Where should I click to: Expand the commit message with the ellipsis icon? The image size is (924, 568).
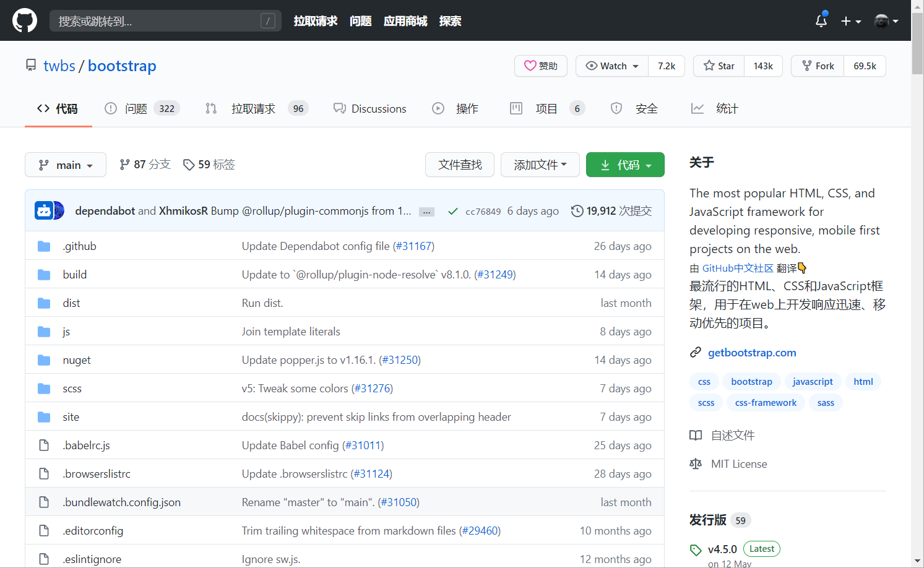click(x=426, y=211)
